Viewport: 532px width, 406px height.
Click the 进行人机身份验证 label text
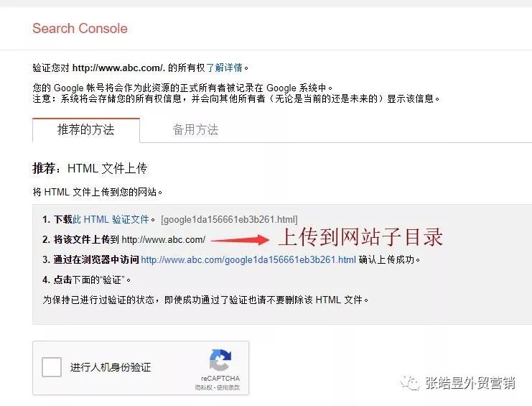click(x=111, y=367)
